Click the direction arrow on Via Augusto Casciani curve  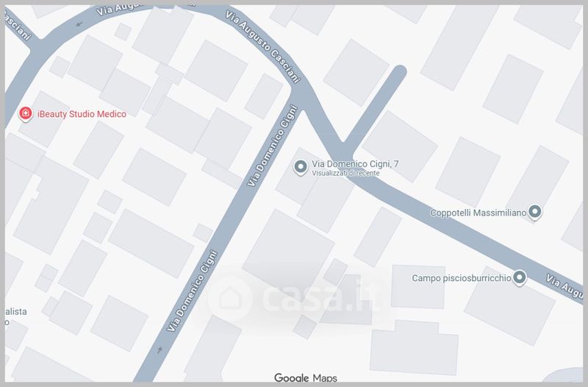79,24
